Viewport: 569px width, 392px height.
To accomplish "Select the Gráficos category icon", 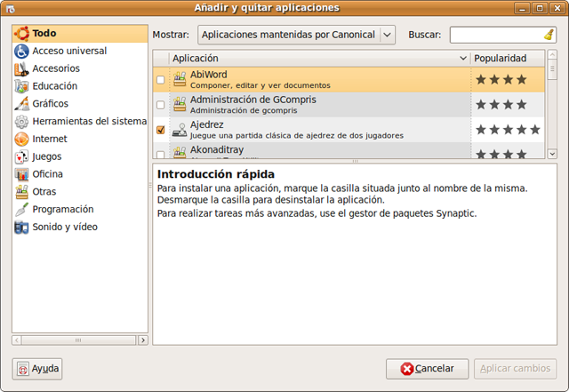I will (21, 104).
